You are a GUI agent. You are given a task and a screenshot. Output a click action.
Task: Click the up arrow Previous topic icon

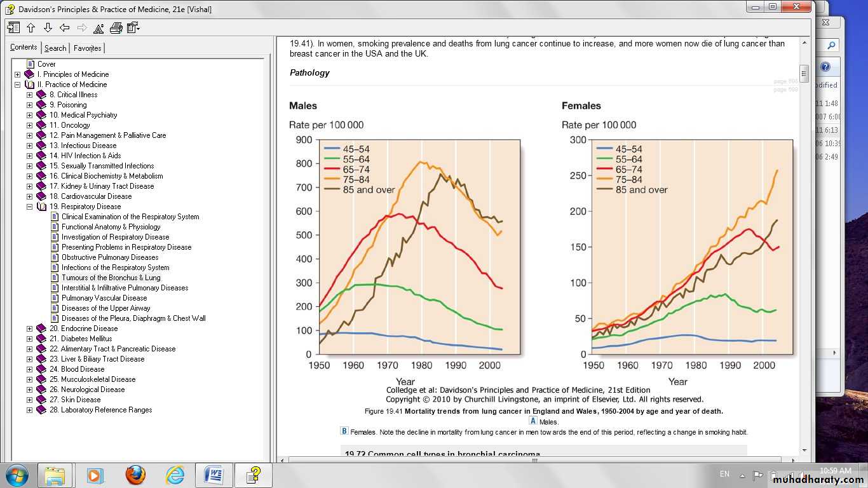click(x=31, y=27)
